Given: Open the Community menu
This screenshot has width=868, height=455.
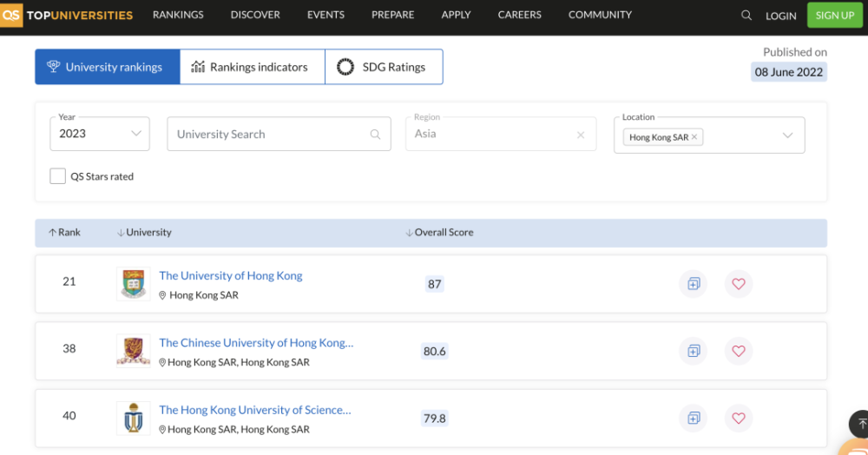Looking at the screenshot, I should pyautogui.click(x=600, y=15).
